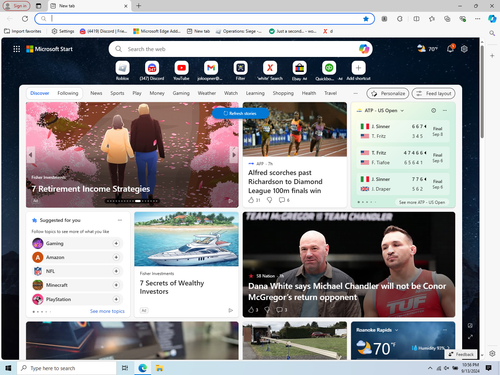Viewport: 500px width, 375px height.
Task: Open the Ebay shortcut tile
Action: tap(299, 68)
